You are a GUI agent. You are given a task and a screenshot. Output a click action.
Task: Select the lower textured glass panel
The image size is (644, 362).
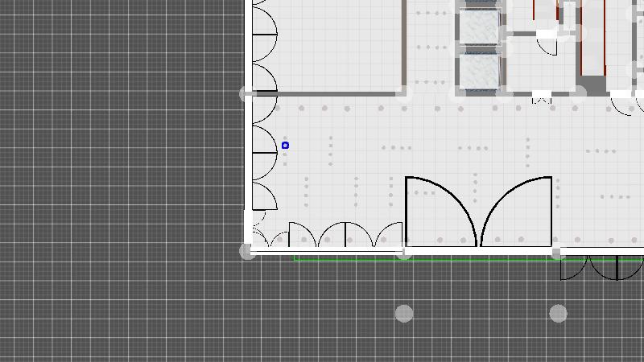pyautogui.click(x=480, y=69)
